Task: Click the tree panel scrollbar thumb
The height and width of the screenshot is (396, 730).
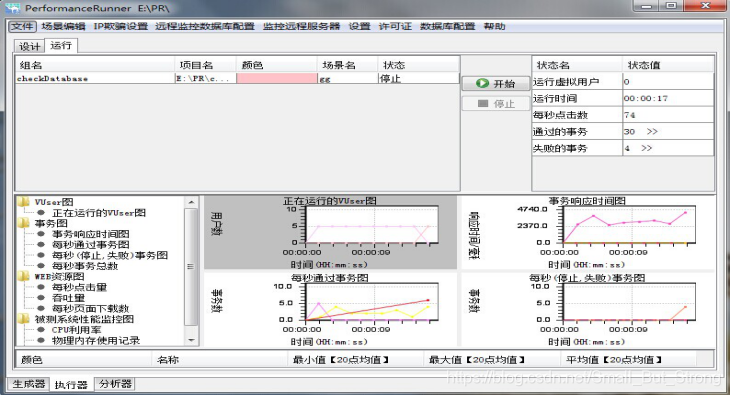Action: (190, 267)
